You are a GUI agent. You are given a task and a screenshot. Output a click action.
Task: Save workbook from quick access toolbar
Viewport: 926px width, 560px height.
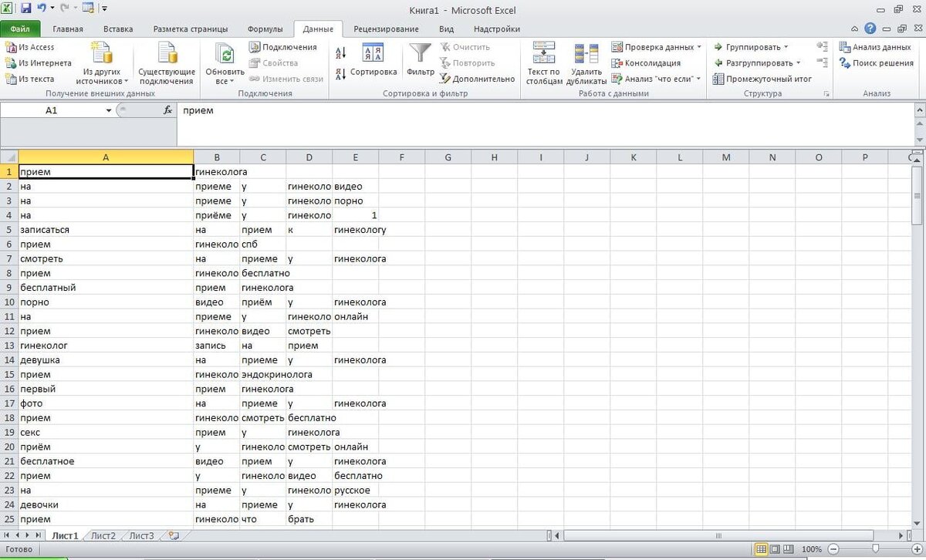click(25, 9)
